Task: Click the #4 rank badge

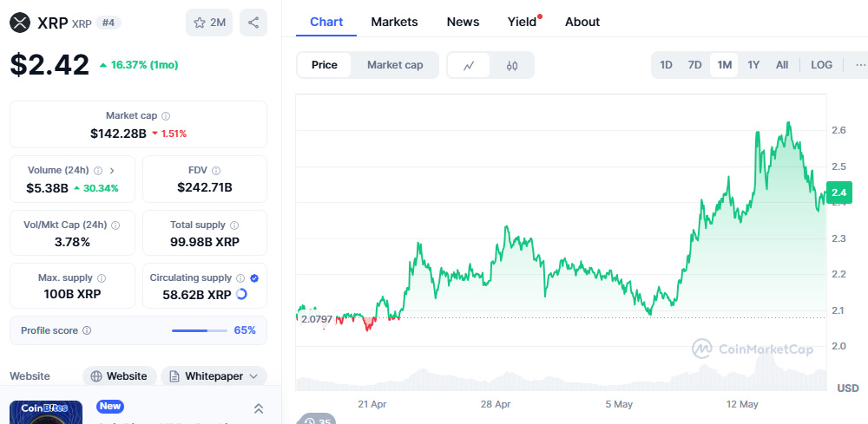Action: click(x=108, y=23)
